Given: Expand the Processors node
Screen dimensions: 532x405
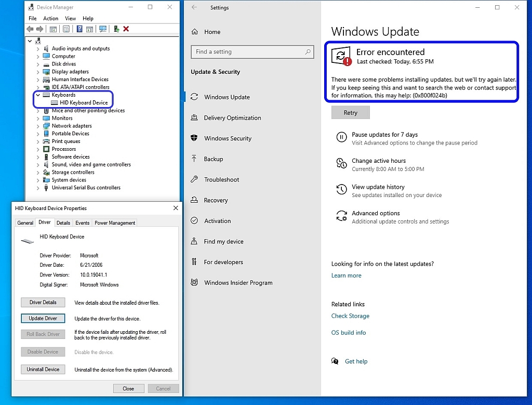Looking at the screenshot, I should pos(38,149).
